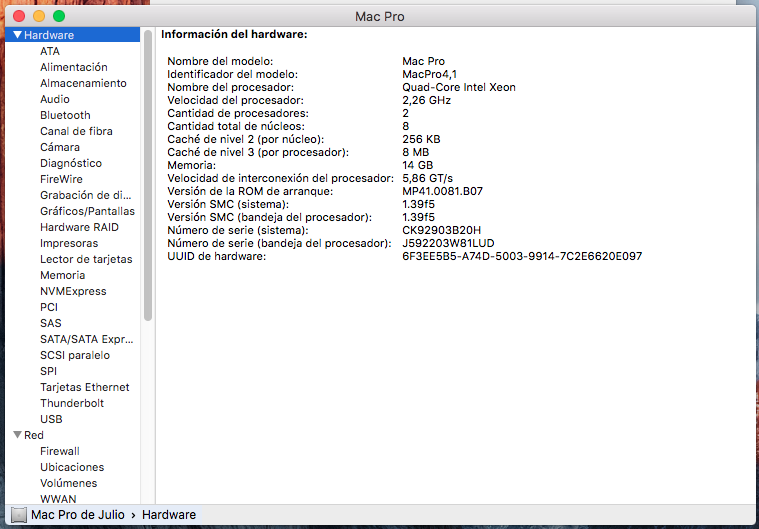
Task: Click the 8 MB L3 cache value
Action: (416, 152)
